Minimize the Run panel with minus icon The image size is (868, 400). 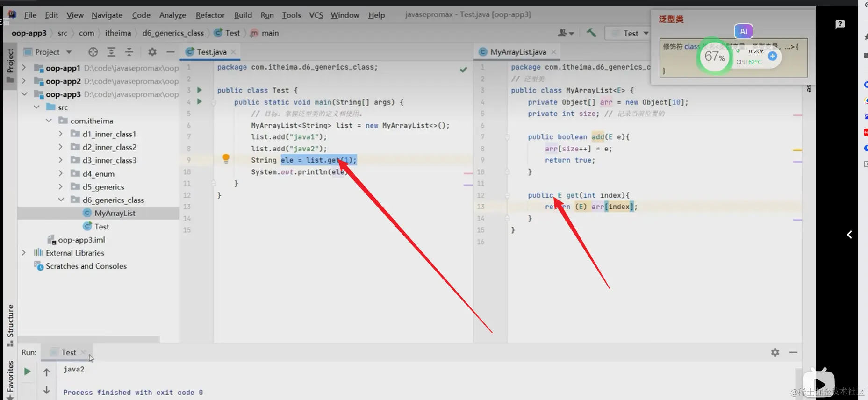coord(793,352)
